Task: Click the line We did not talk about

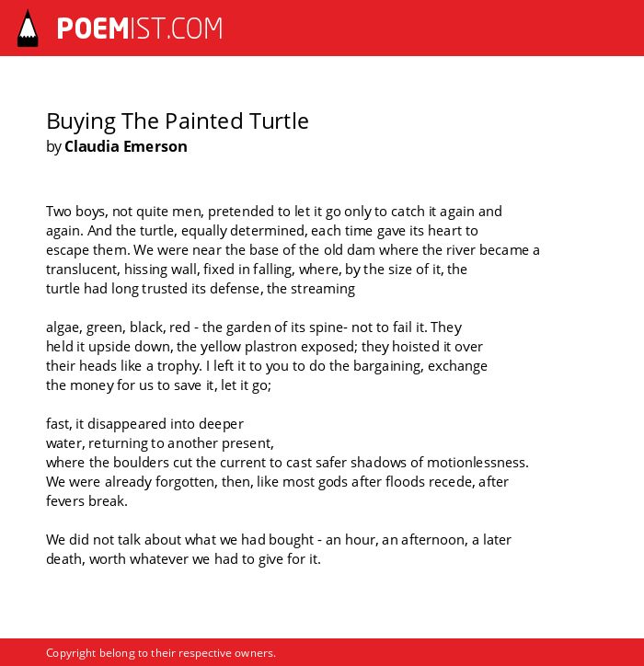Action: point(278,540)
